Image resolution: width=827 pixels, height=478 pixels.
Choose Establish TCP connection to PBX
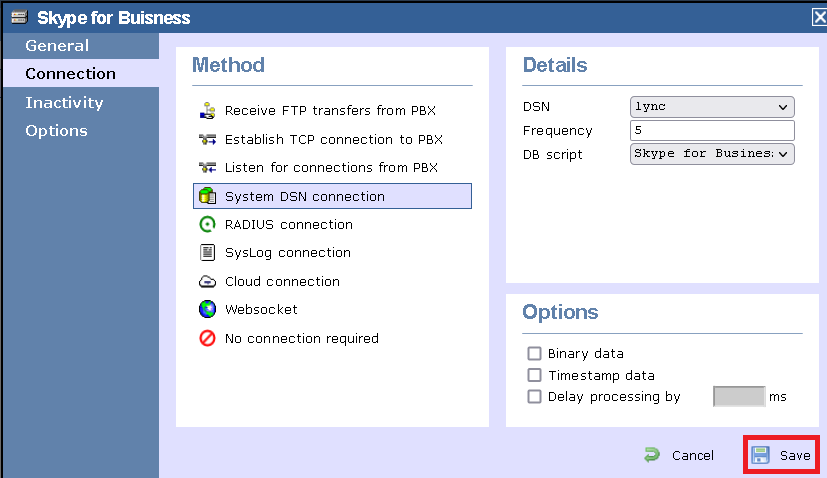333,139
